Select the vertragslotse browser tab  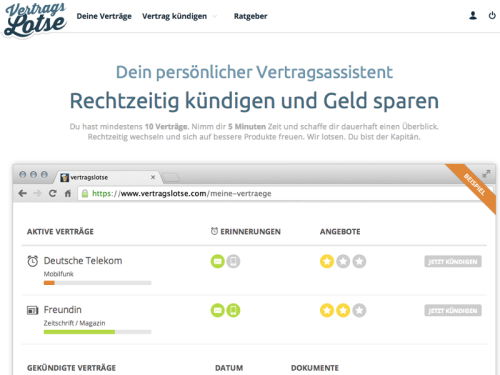click(x=107, y=177)
